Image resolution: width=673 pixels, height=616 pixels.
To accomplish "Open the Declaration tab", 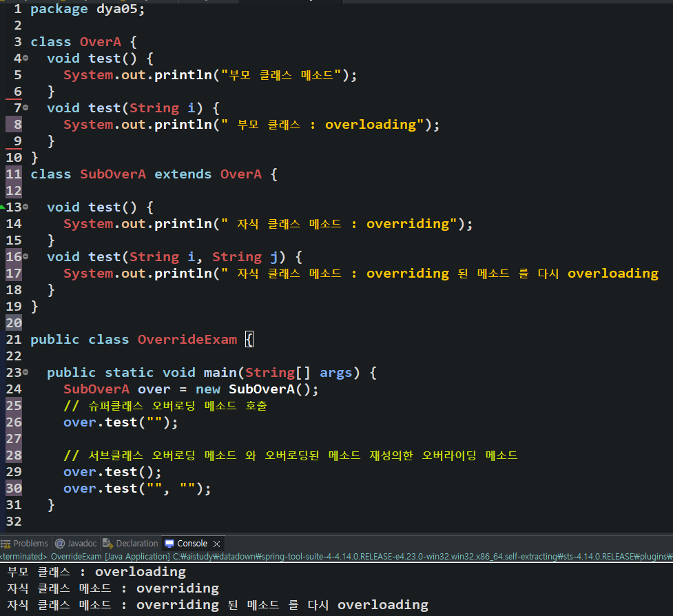I will pyautogui.click(x=130, y=544).
